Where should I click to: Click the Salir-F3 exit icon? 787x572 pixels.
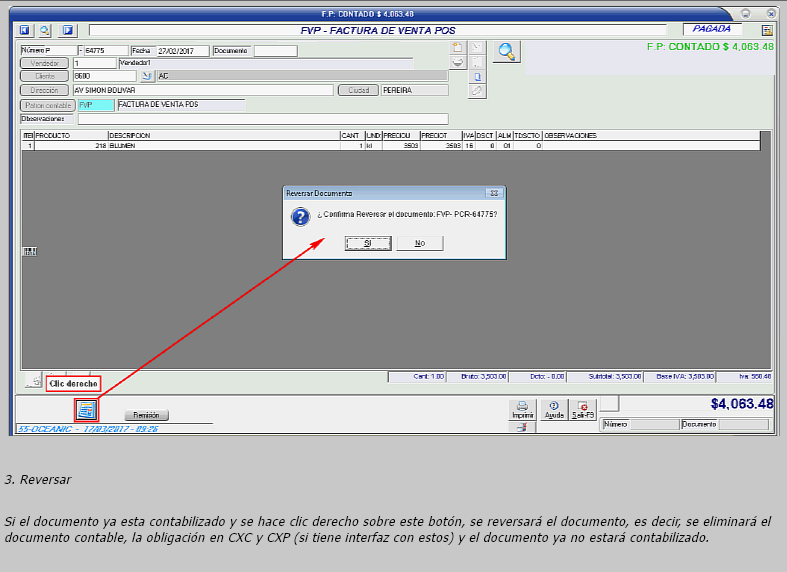583,409
